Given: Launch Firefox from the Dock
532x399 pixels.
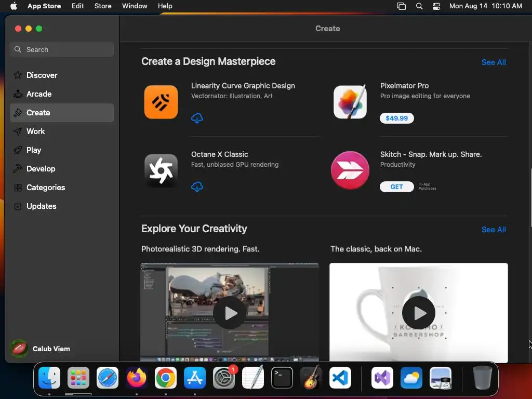Looking at the screenshot, I should coord(137,378).
